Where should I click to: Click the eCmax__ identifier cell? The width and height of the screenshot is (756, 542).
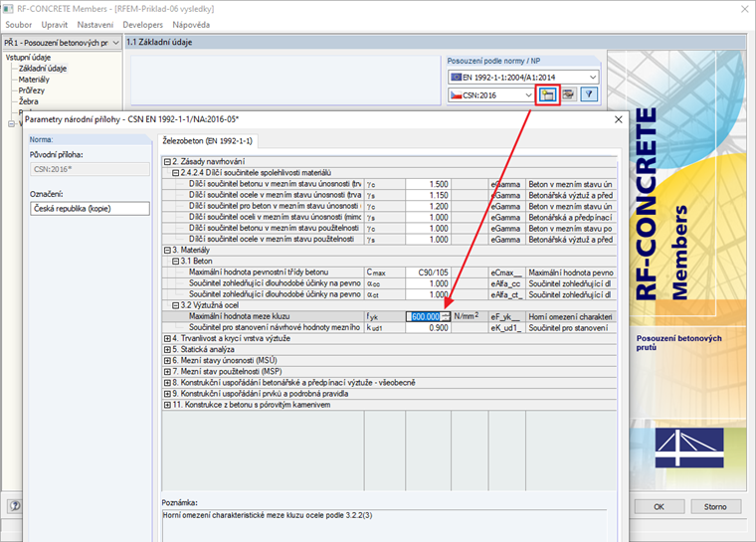506,272
